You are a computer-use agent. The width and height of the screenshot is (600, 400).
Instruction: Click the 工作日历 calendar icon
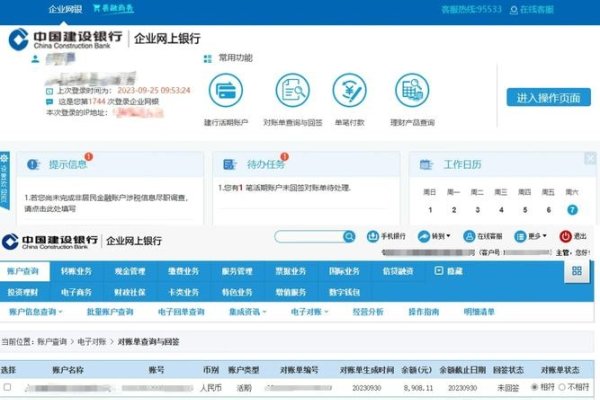point(426,165)
